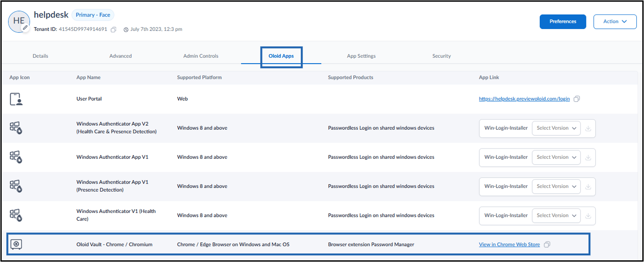The width and height of the screenshot is (644, 262).
Task: Open the Action dropdown button
Action: (x=615, y=21)
